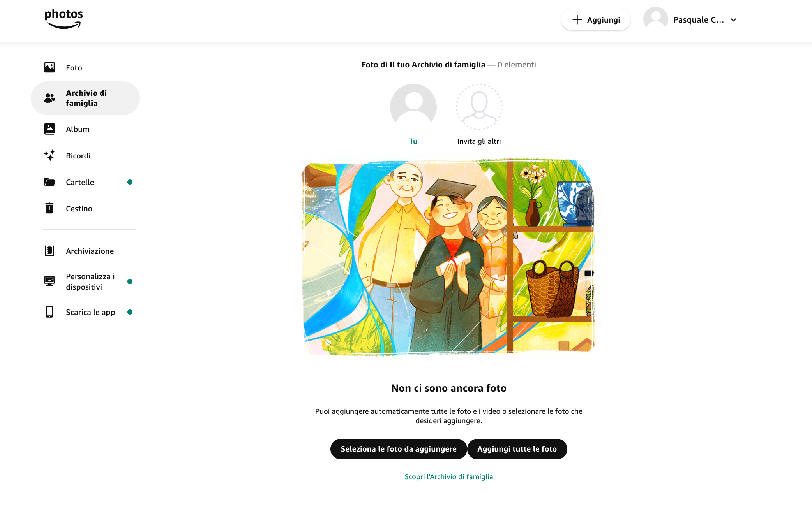The width and height of the screenshot is (812, 531).
Task: Open the Scarica le app phone icon
Action: [49, 312]
